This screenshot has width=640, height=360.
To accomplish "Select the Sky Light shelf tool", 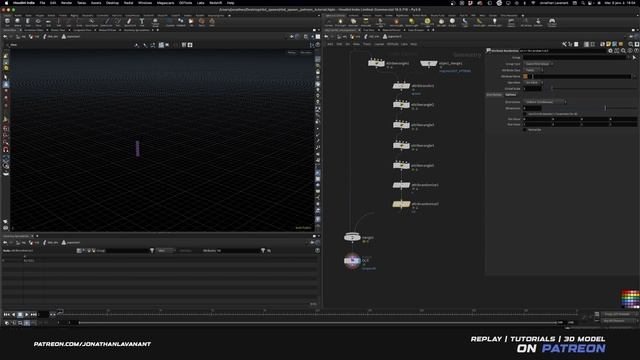I will pyautogui.click(x=441, y=22).
